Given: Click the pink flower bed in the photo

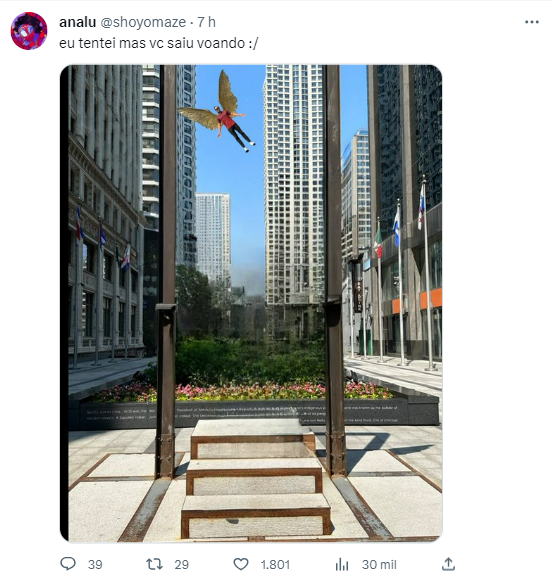Looking at the screenshot, I should (241, 392).
